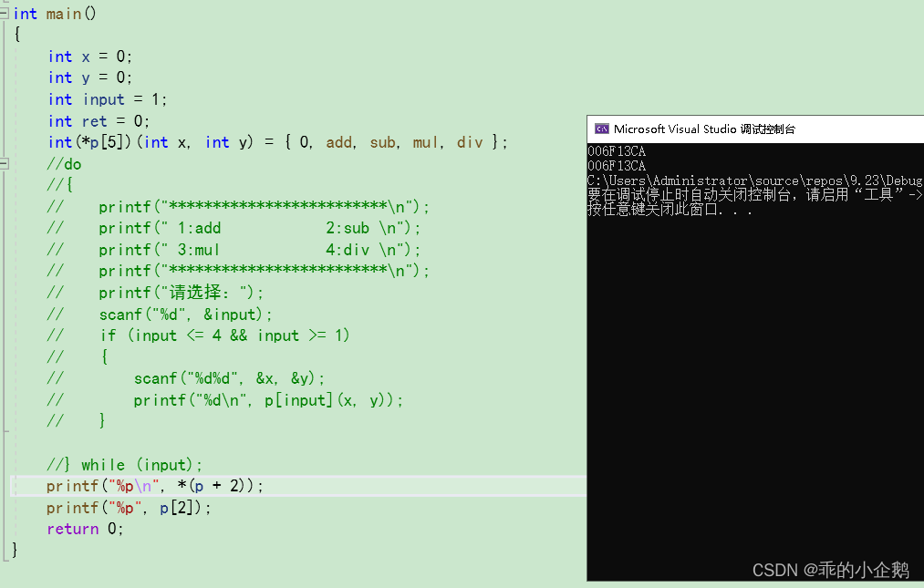Click the 'return 0;' line

tap(86, 529)
